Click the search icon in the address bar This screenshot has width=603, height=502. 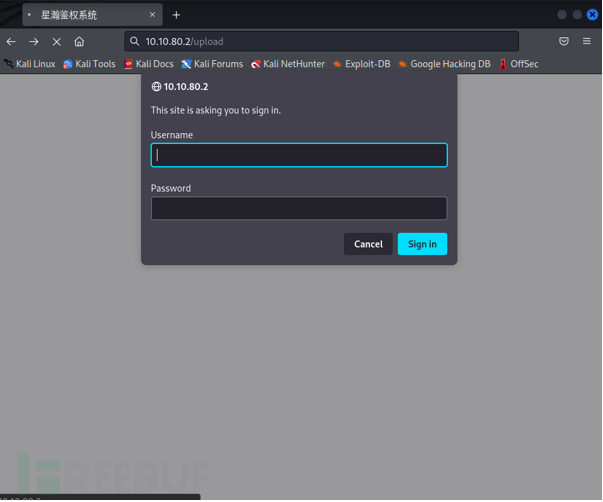134,41
